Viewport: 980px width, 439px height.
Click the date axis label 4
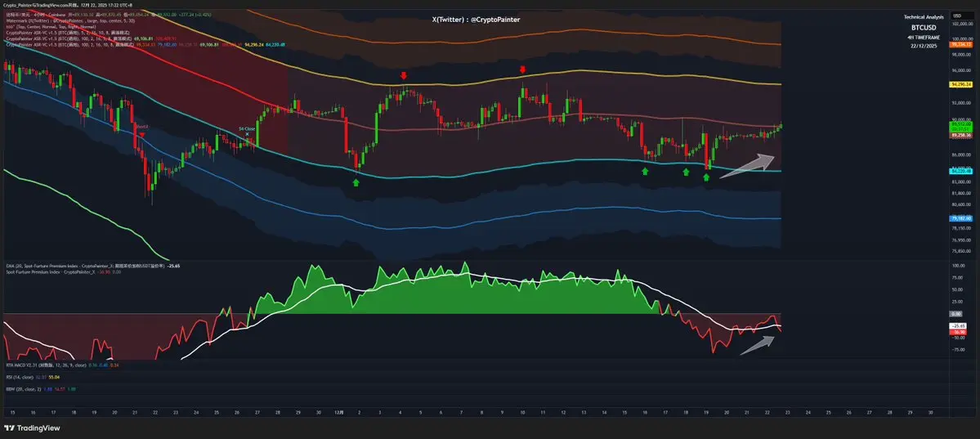(x=400, y=413)
